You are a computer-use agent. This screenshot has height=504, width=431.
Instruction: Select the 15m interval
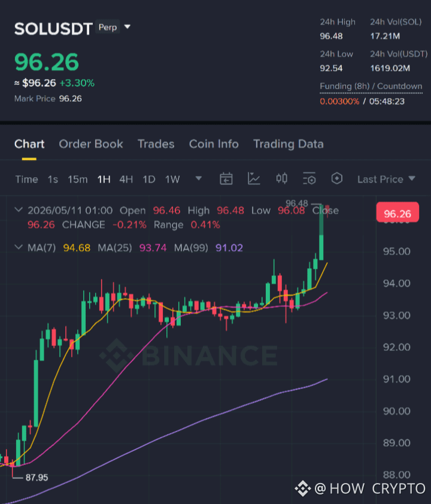(77, 179)
